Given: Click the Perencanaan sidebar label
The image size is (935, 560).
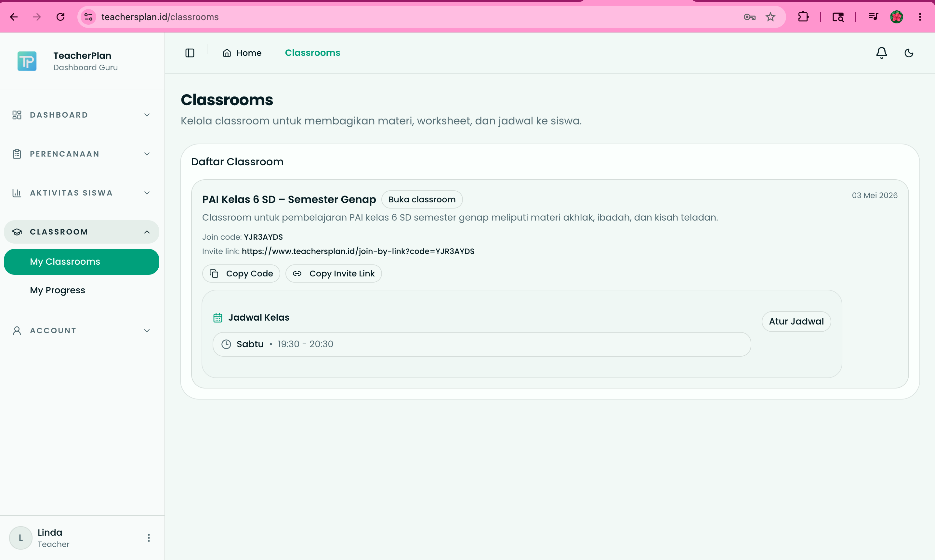Looking at the screenshot, I should click(x=65, y=154).
